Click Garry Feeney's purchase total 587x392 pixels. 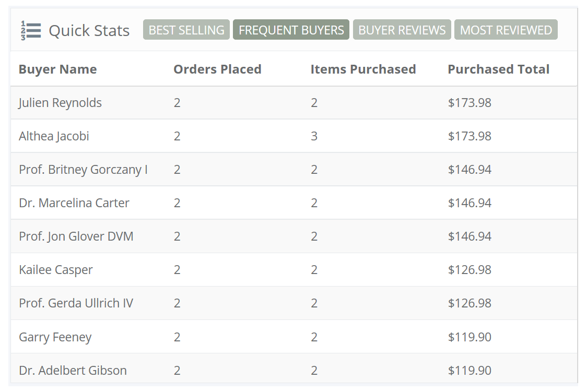(468, 337)
